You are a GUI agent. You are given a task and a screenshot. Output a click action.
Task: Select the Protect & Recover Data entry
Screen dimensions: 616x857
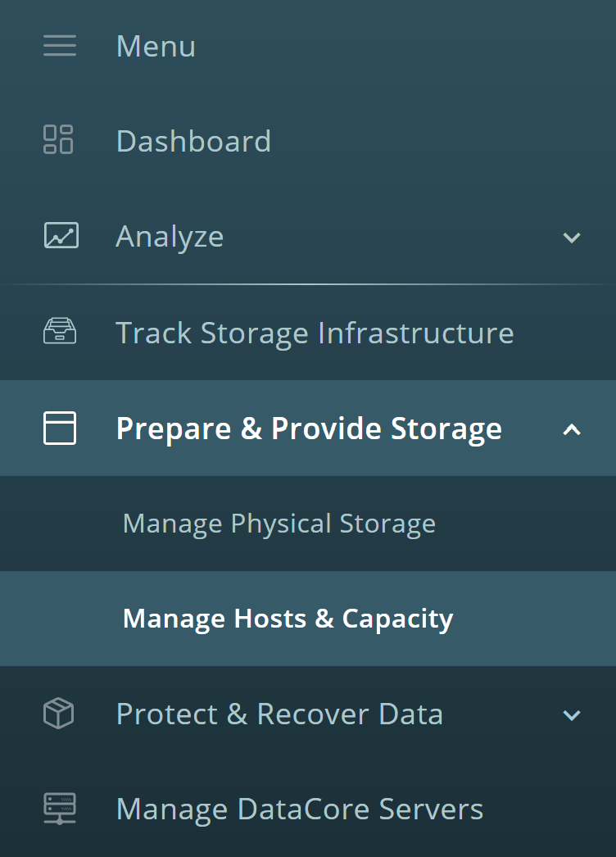pyautogui.click(x=280, y=714)
